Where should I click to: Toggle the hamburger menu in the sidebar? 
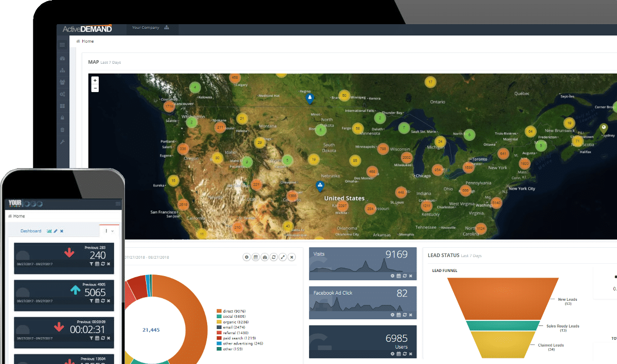pyautogui.click(x=62, y=45)
